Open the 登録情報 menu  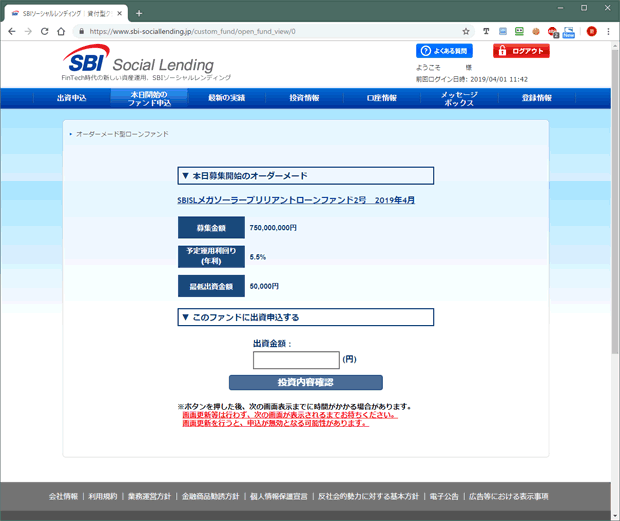click(537, 98)
